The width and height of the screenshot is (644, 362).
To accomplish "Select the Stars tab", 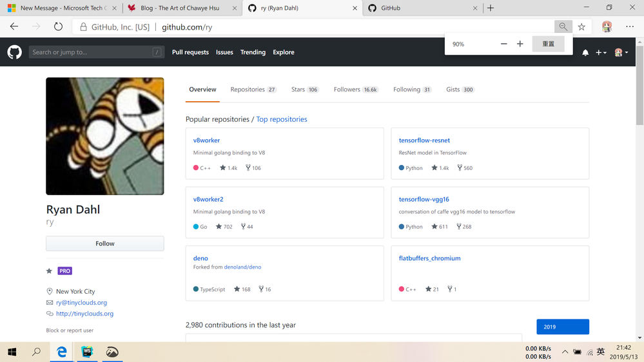I will coord(305,90).
